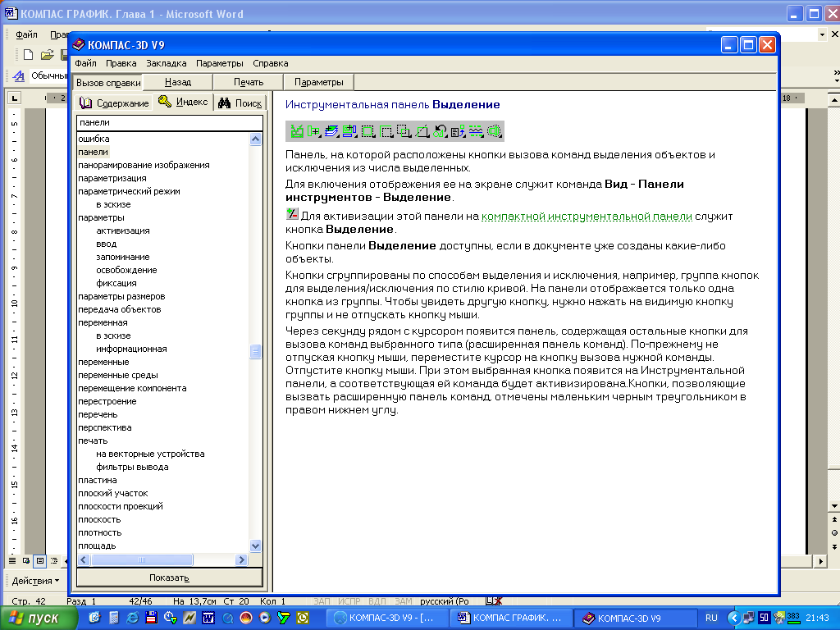Click index list scroll down arrow
The width and height of the screenshot is (840, 630).
pyautogui.click(x=256, y=546)
